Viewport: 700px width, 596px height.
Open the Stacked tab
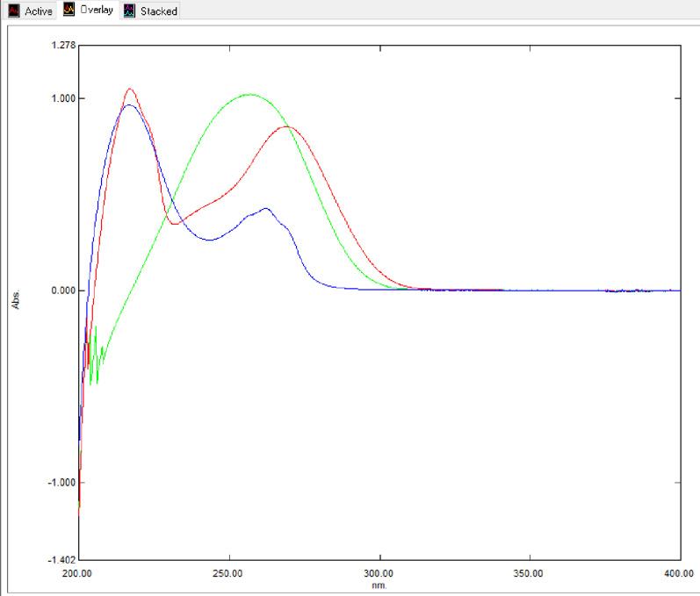[151, 11]
